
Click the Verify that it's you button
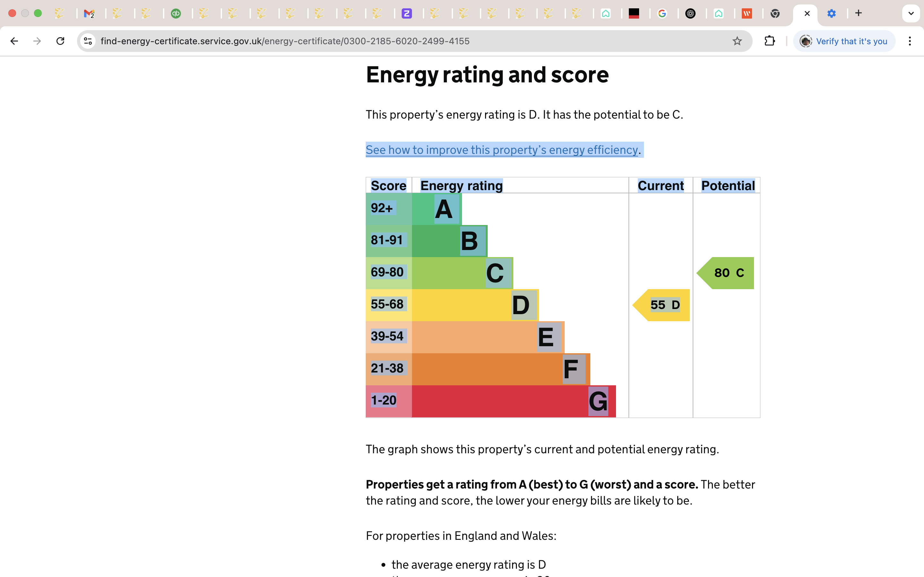click(844, 41)
